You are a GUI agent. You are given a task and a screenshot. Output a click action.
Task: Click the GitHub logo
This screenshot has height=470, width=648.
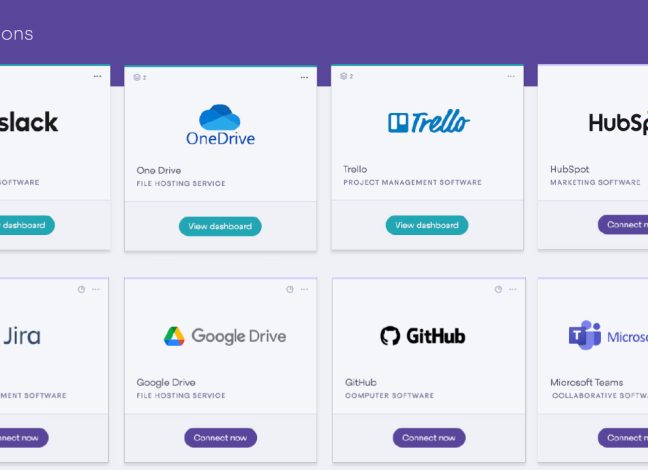click(x=423, y=336)
